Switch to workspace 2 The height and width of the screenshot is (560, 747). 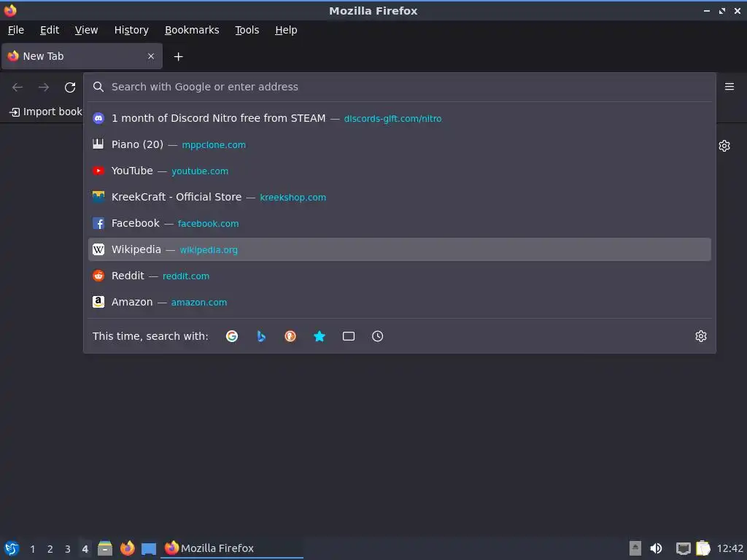point(50,549)
